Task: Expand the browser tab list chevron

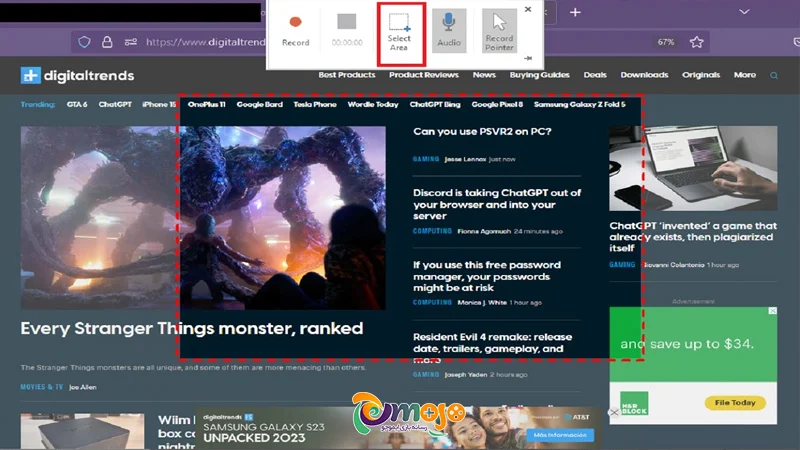Action: 744,12
